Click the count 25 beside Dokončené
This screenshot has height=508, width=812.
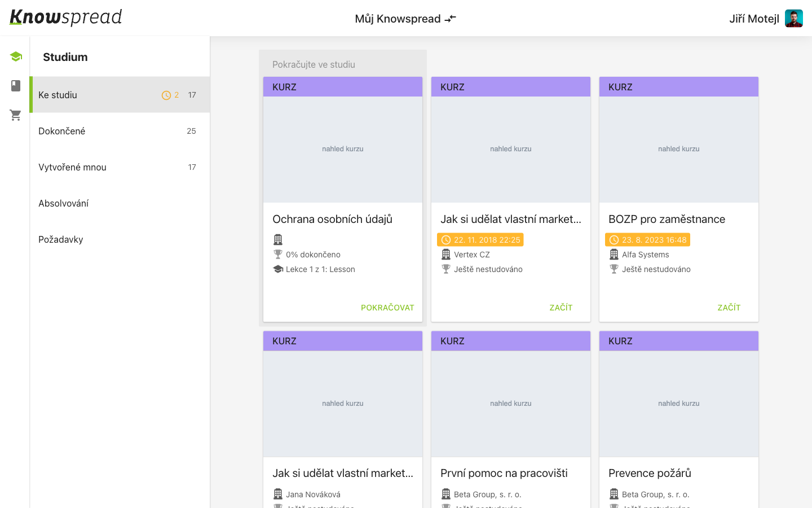pos(191,131)
